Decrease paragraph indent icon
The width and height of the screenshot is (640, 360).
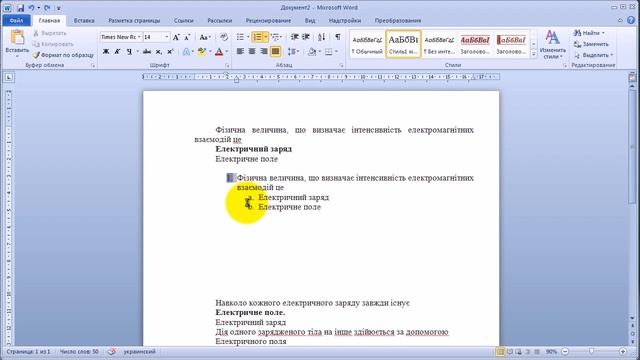(x=294, y=37)
